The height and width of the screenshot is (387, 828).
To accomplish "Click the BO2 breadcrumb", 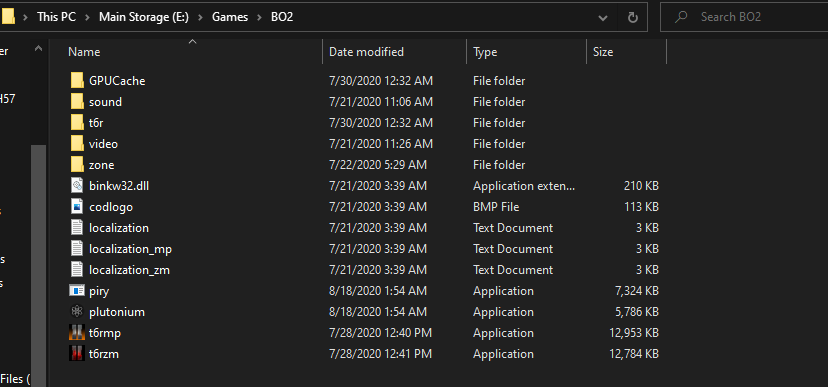I will coord(281,17).
